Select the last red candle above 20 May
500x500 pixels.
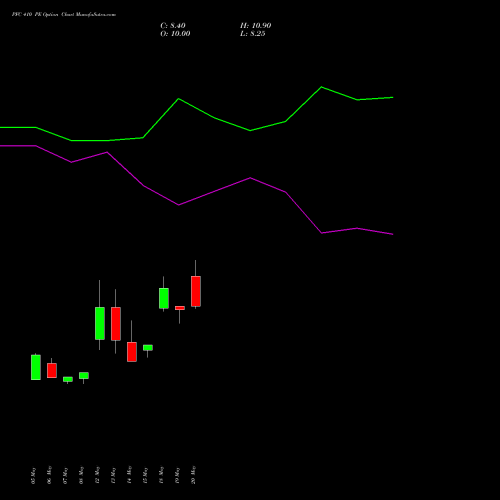pyautogui.click(x=196, y=291)
